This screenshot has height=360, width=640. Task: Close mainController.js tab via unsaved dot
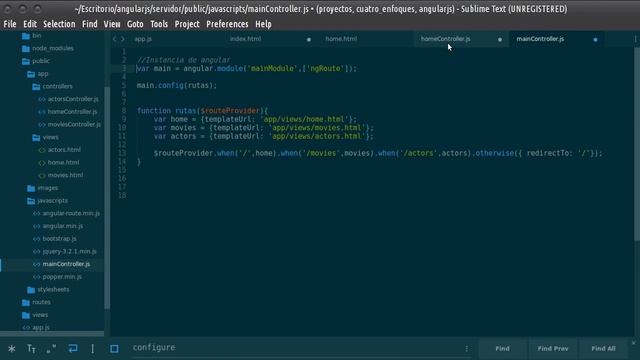coord(596,40)
